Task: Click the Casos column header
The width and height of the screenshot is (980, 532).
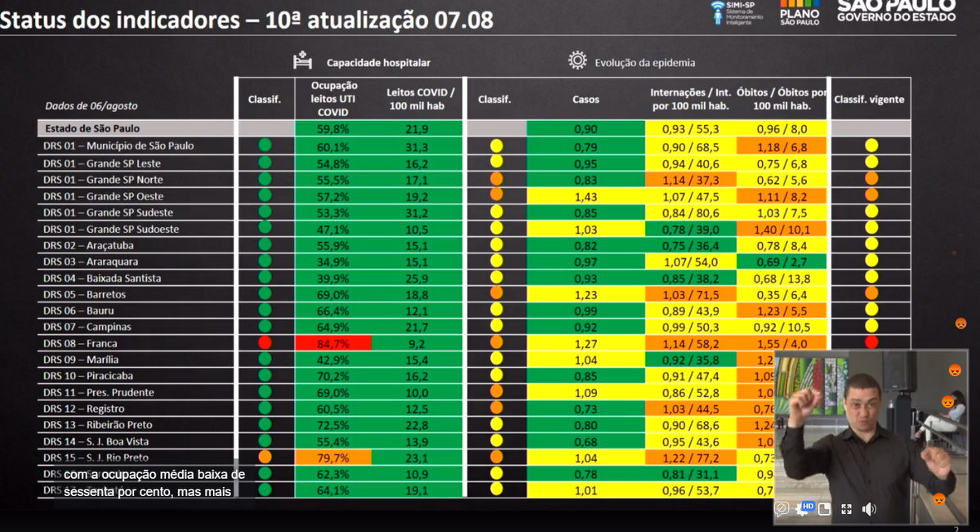Action: coord(586,100)
